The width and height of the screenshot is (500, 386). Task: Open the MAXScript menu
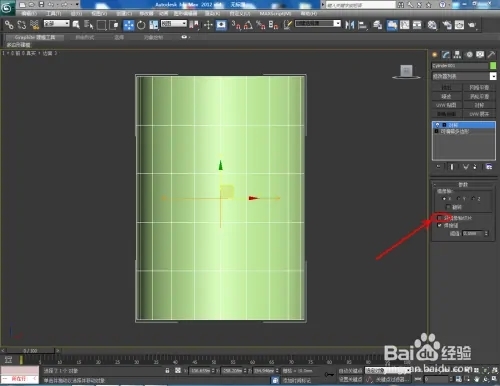tap(275, 13)
